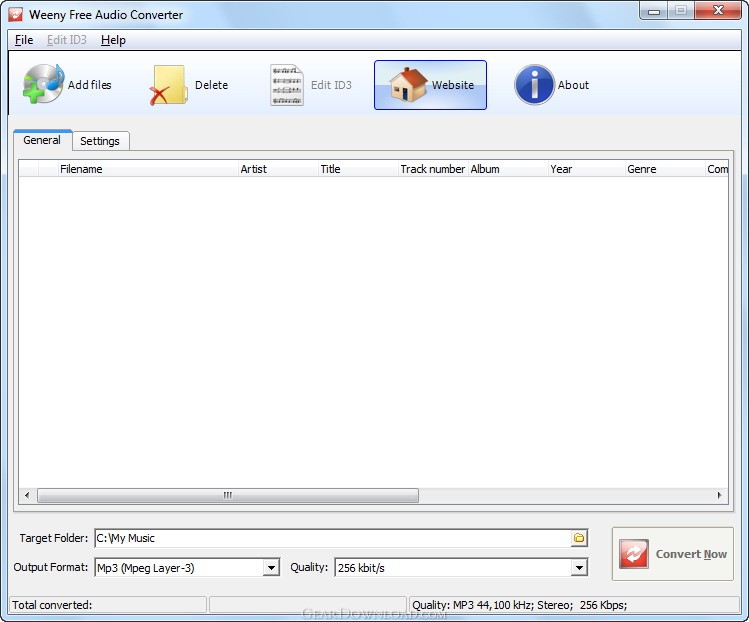Click the Delete toolbar button
This screenshot has height=622, width=749.
click(190, 85)
